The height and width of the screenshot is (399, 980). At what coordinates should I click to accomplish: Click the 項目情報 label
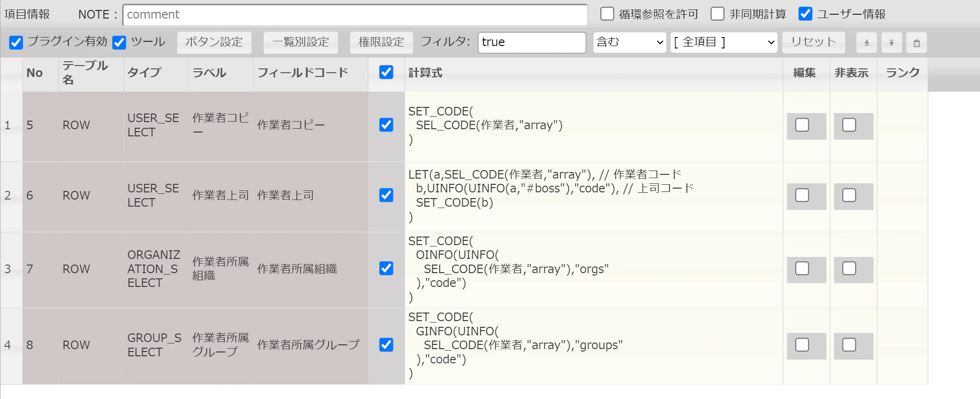[x=27, y=14]
